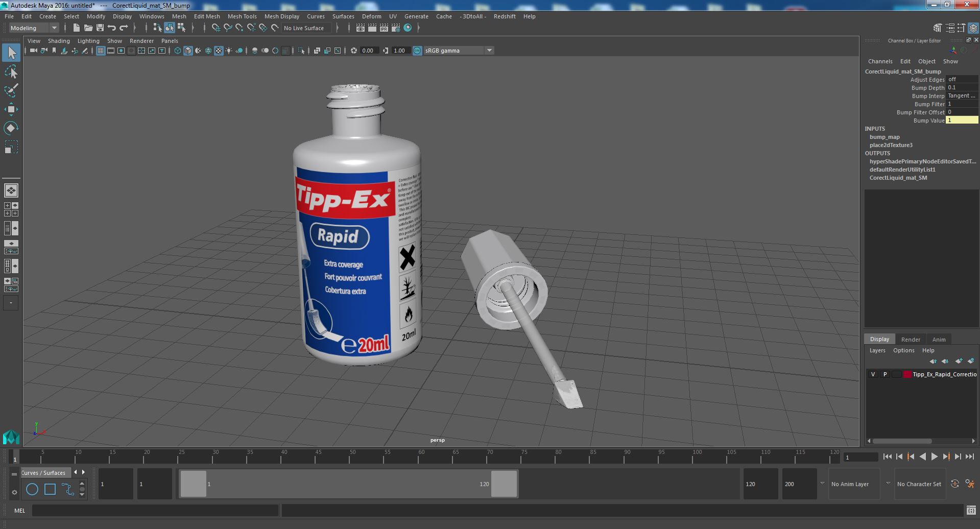Open the File menu
This screenshot has height=529, width=980.
click(9, 16)
